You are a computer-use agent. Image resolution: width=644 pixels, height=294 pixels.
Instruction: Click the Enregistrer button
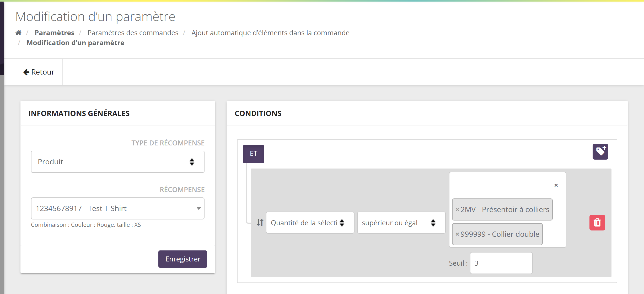(183, 259)
